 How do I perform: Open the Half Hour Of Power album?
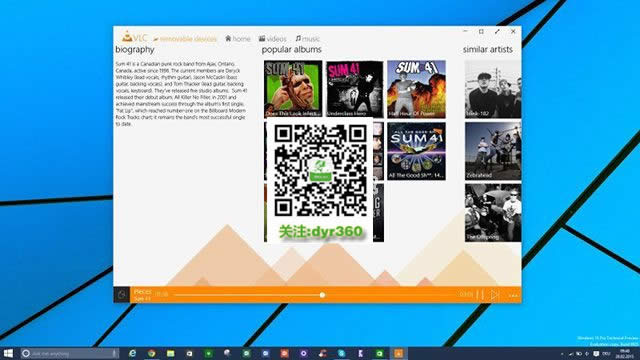(416, 89)
